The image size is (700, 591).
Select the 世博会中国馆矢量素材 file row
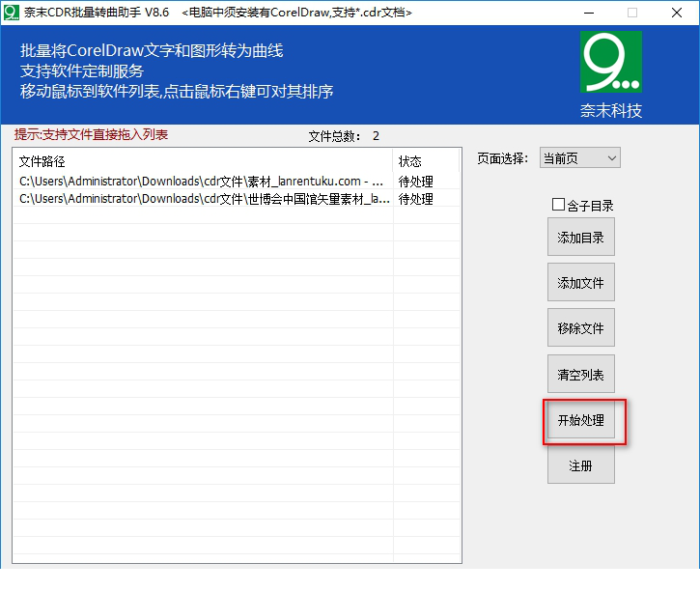(x=204, y=199)
